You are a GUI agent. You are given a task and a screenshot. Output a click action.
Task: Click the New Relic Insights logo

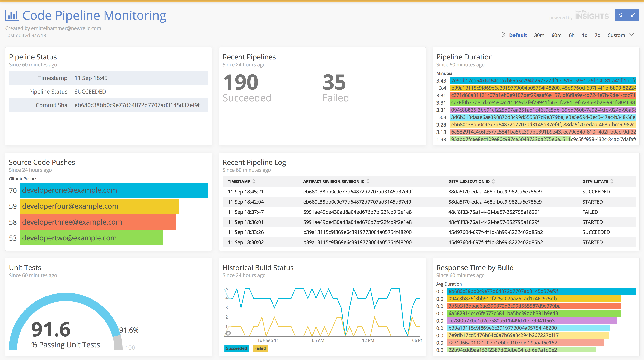click(x=592, y=16)
